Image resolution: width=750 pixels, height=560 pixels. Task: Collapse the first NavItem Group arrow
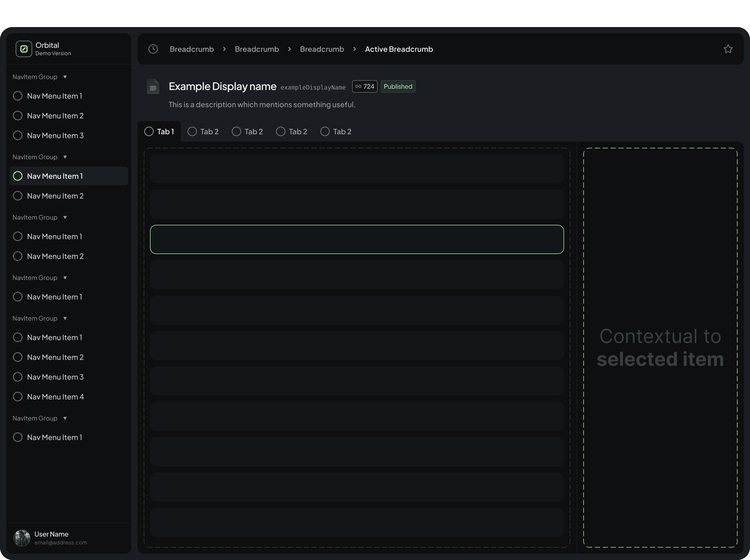(65, 77)
